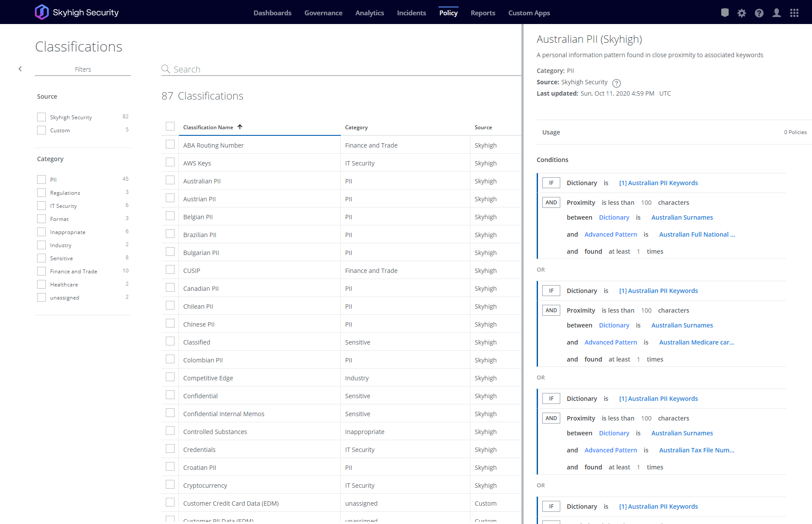Image resolution: width=812 pixels, height=524 pixels.
Task: Click the Skyhigh Security logo icon
Action: [x=42, y=12]
